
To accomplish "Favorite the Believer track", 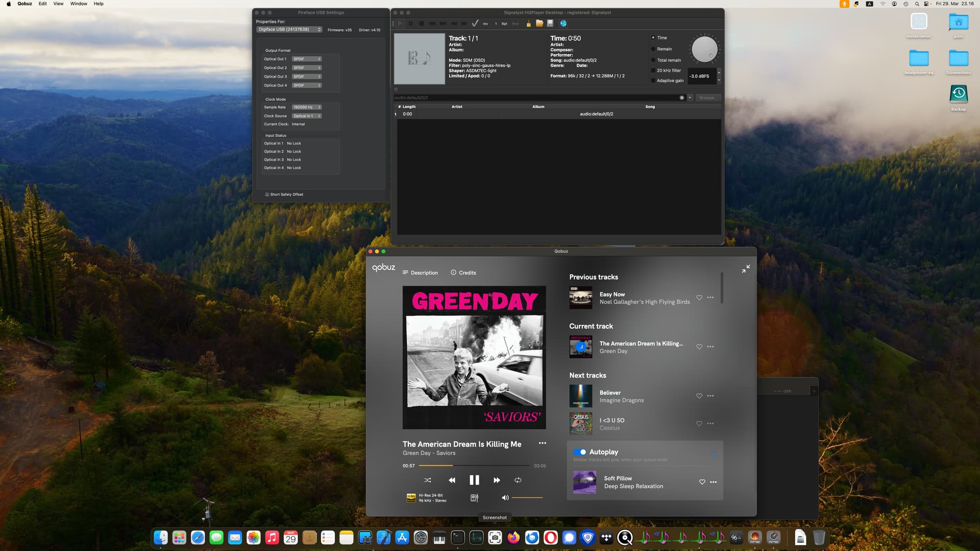I will pyautogui.click(x=699, y=396).
